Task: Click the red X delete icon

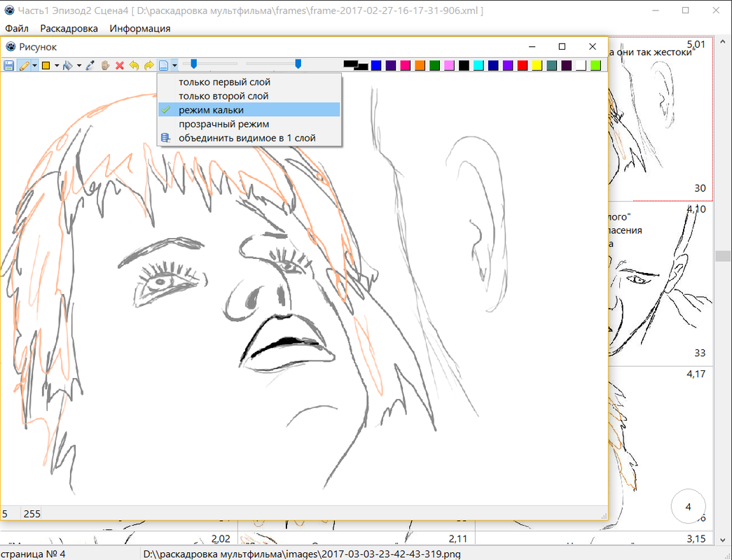Action: 120,66
